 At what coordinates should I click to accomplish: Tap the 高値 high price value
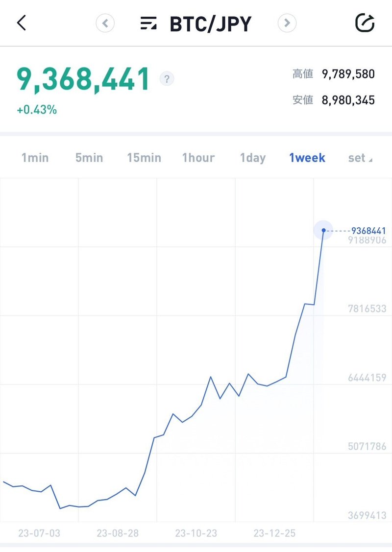(x=348, y=74)
